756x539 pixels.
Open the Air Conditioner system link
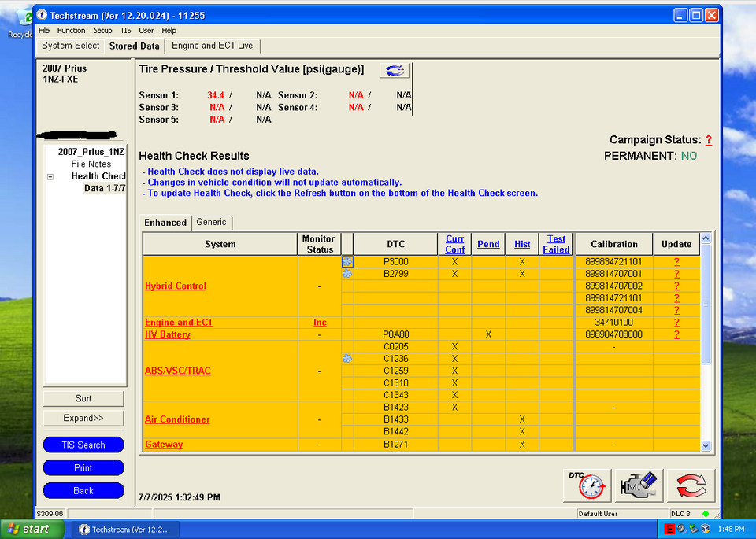(177, 419)
